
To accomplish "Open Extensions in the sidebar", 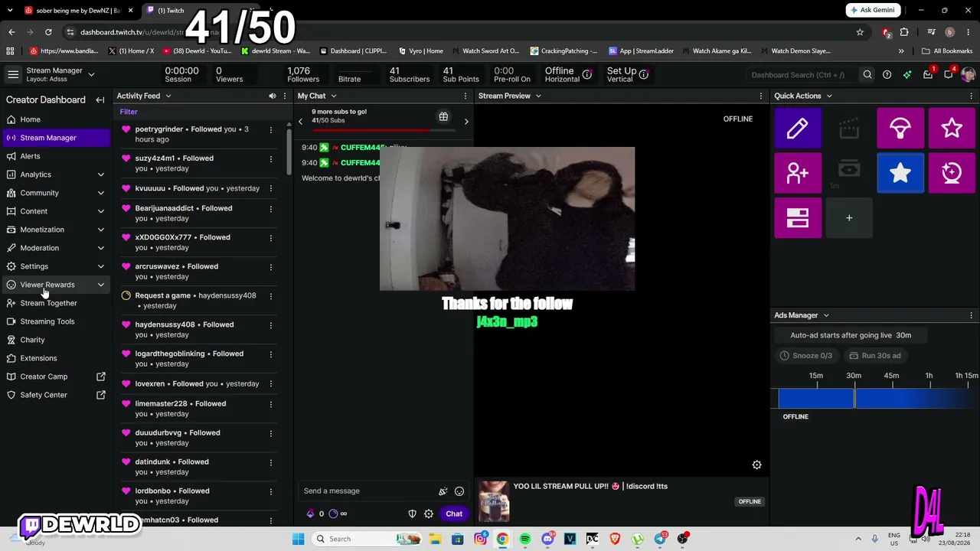I will click(x=55, y=358).
